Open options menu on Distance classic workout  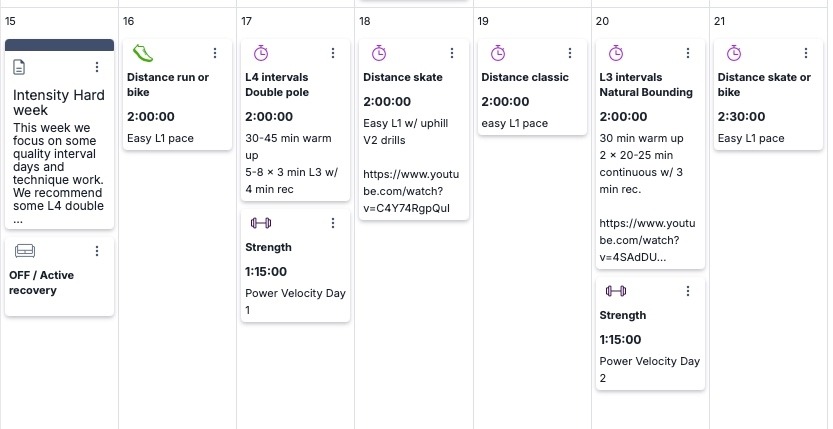pyautogui.click(x=569, y=53)
